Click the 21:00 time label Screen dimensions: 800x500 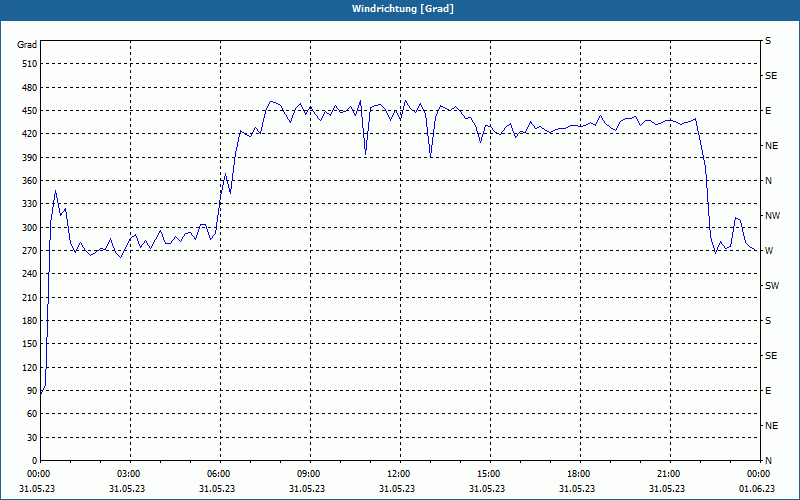pos(668,474)
